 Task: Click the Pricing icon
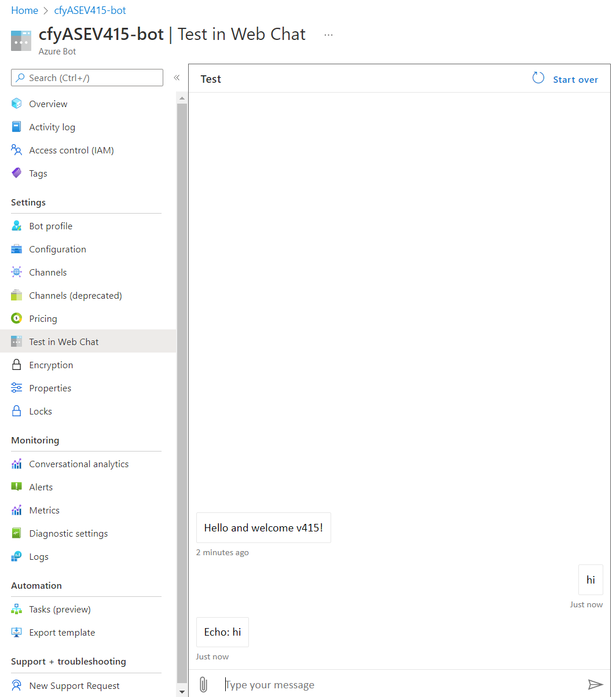pyautogui.click(x=17, y=318)
